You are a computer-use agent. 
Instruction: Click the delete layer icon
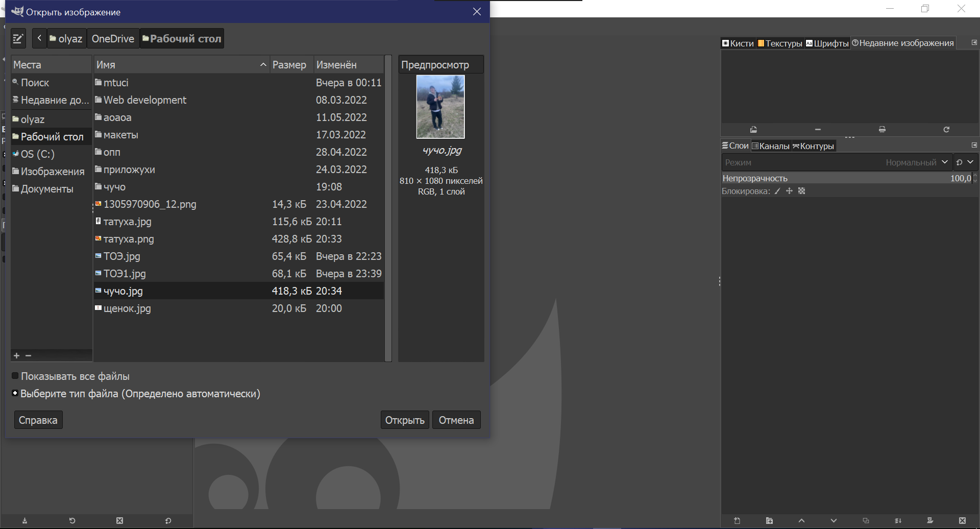point(962,521)
